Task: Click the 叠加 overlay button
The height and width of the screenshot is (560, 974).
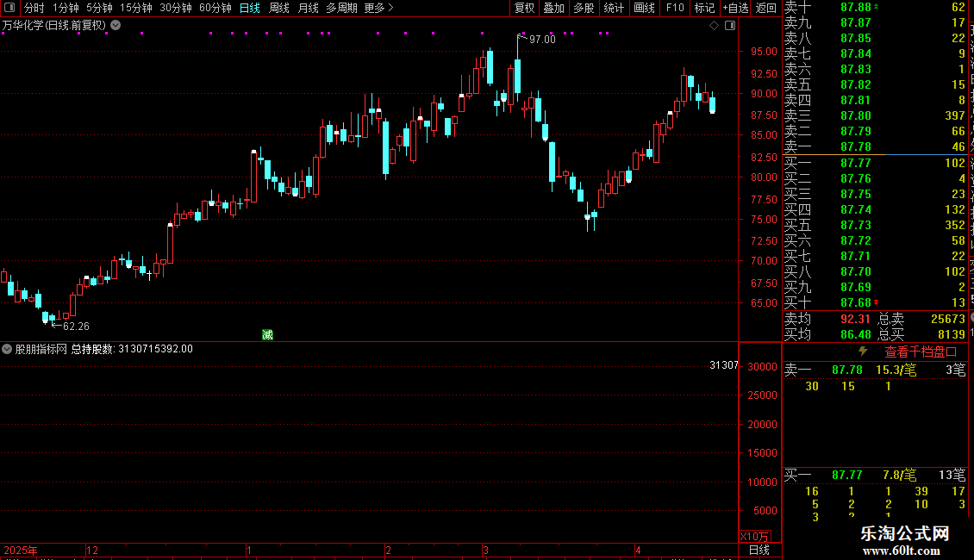Action: 554,8
